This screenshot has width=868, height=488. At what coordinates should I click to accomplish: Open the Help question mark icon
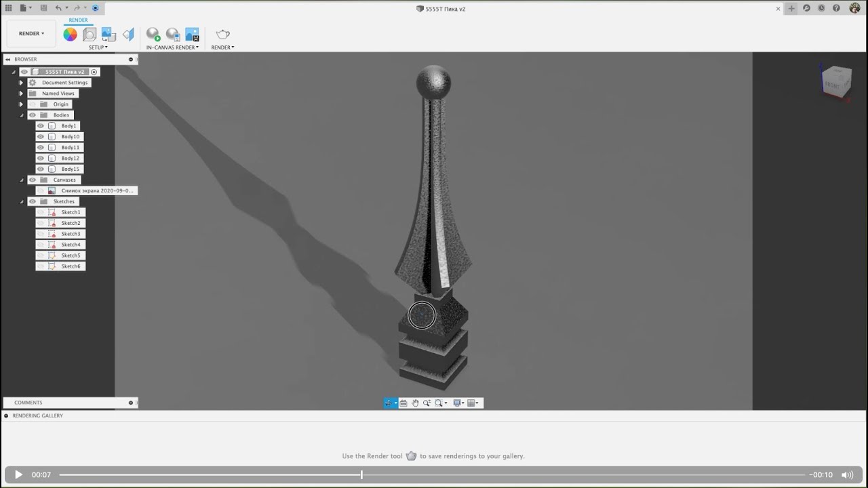coord(836,8)
